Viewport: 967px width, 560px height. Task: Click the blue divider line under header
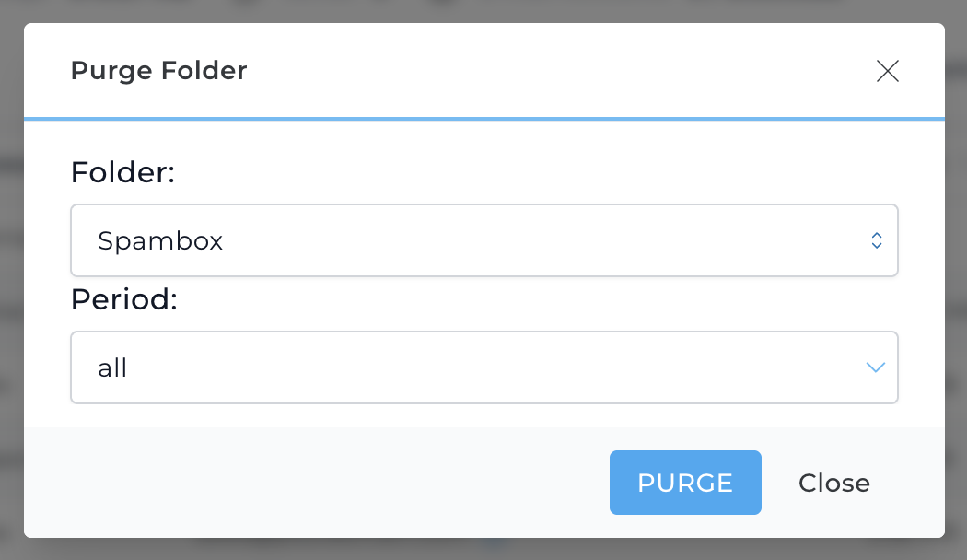pyautogui.click(x=483, y=119)
